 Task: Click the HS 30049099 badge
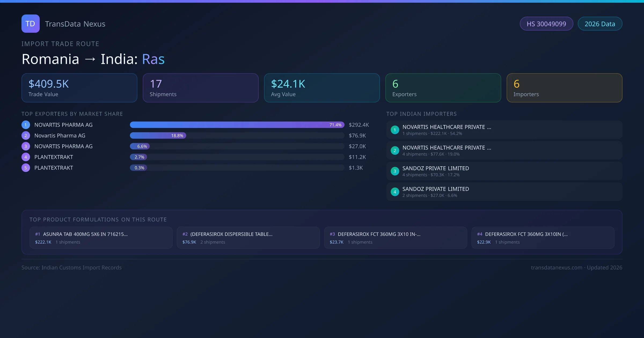(546, 24)
